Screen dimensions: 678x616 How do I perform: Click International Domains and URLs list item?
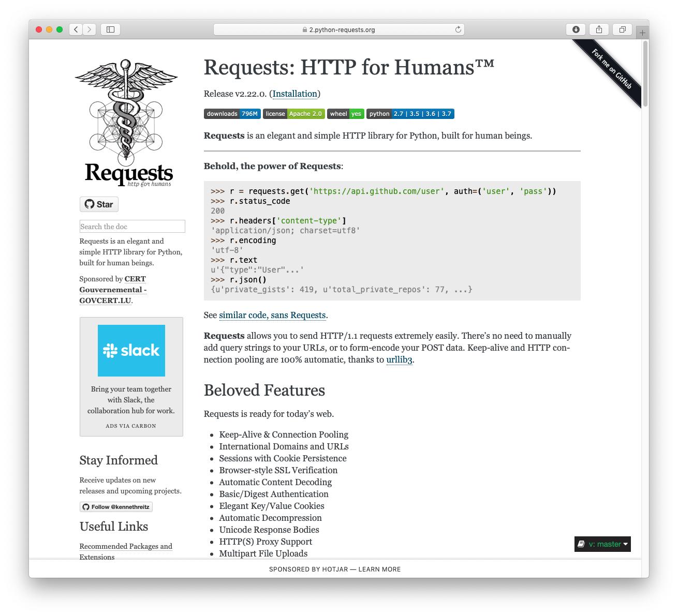coord(284,446)
